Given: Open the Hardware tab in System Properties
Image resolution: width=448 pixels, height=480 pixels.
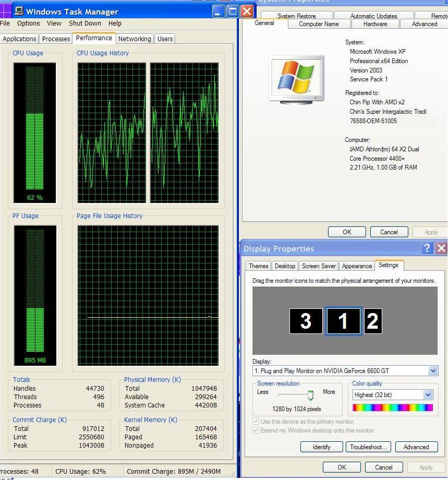Looking at the screenshot, I should click(375, 24).
